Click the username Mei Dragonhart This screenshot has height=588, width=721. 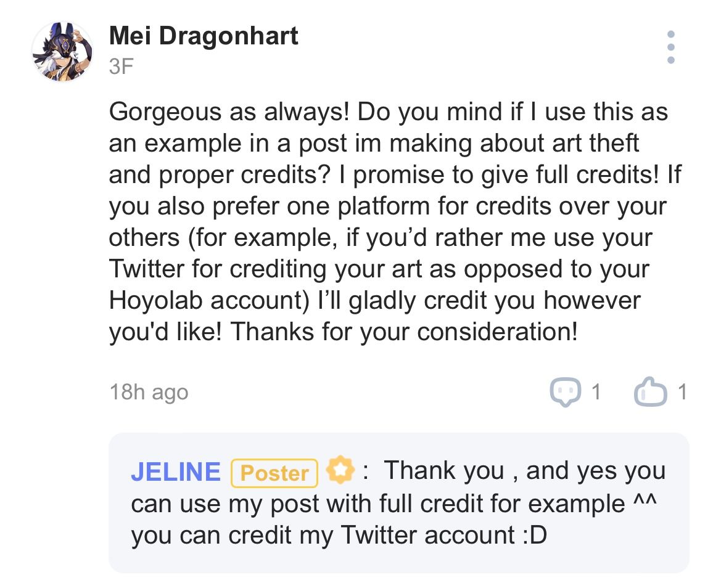204,36
